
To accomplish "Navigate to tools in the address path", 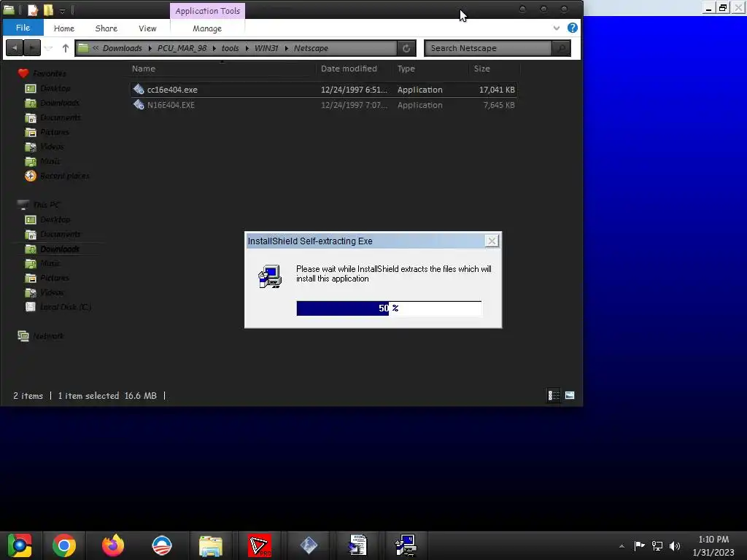I will pos(230,48).
